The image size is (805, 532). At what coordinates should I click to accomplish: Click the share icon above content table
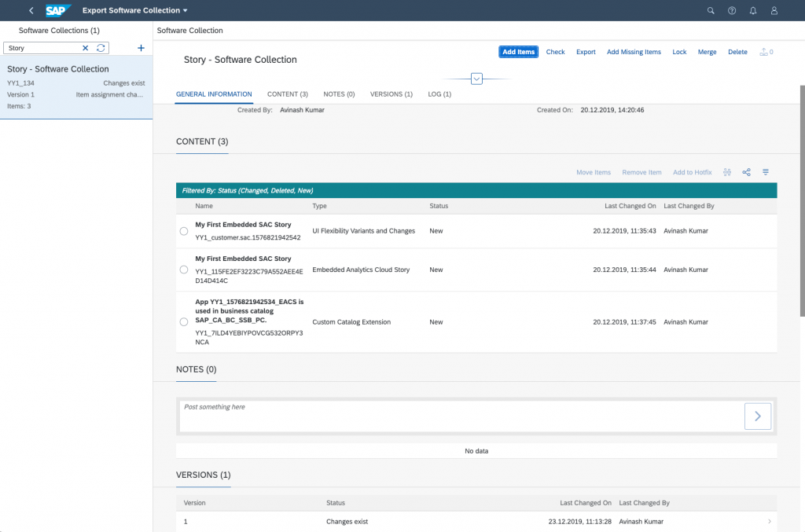pyautogui.click(x=746, y=172)
